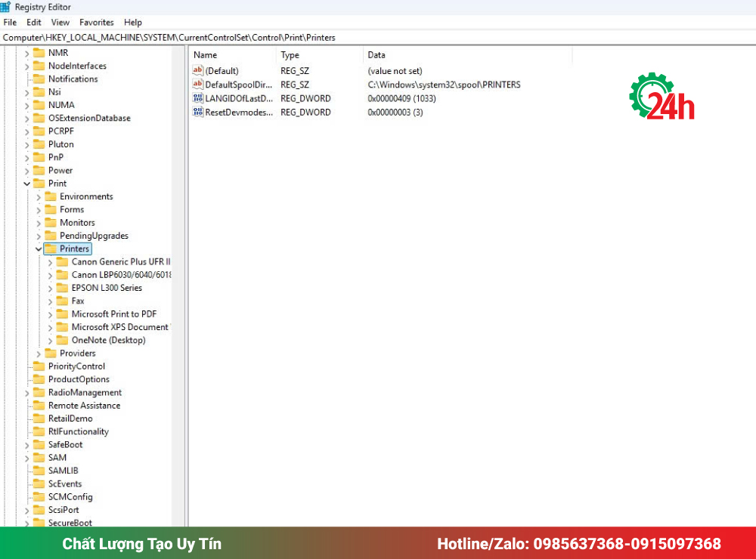Click the Print folder icon
The width and height of the screenshot is (756, 559).
pyautogui.click(x=39, y=183)
